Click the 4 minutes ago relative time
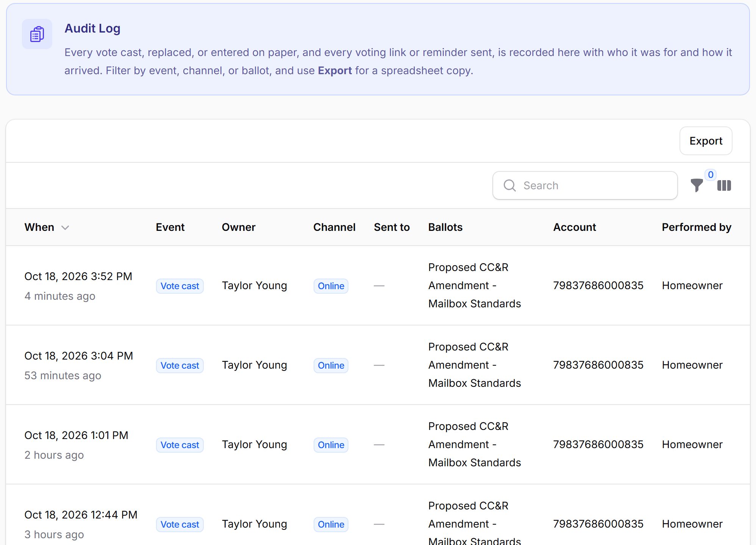 [x=60, y=296]
